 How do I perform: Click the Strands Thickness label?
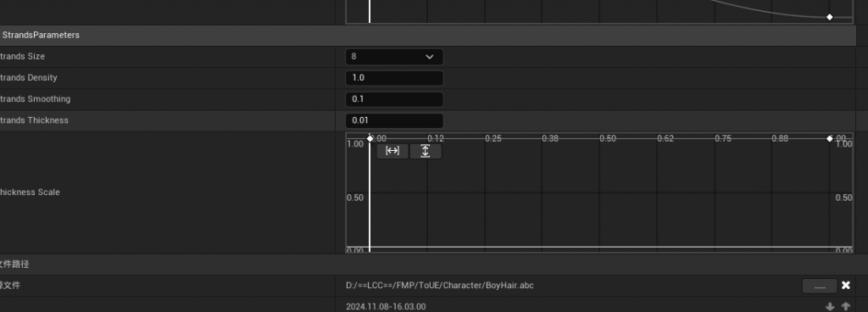34,120
